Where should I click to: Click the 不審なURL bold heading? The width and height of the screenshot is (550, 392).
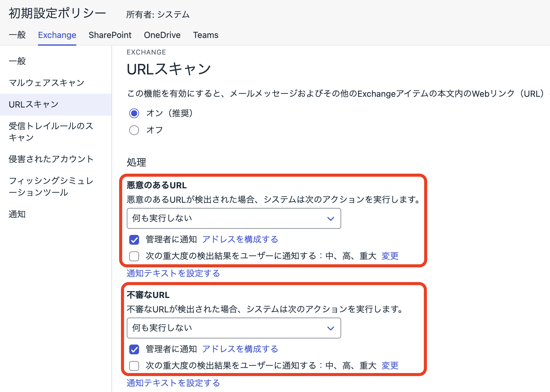(148, 295)
